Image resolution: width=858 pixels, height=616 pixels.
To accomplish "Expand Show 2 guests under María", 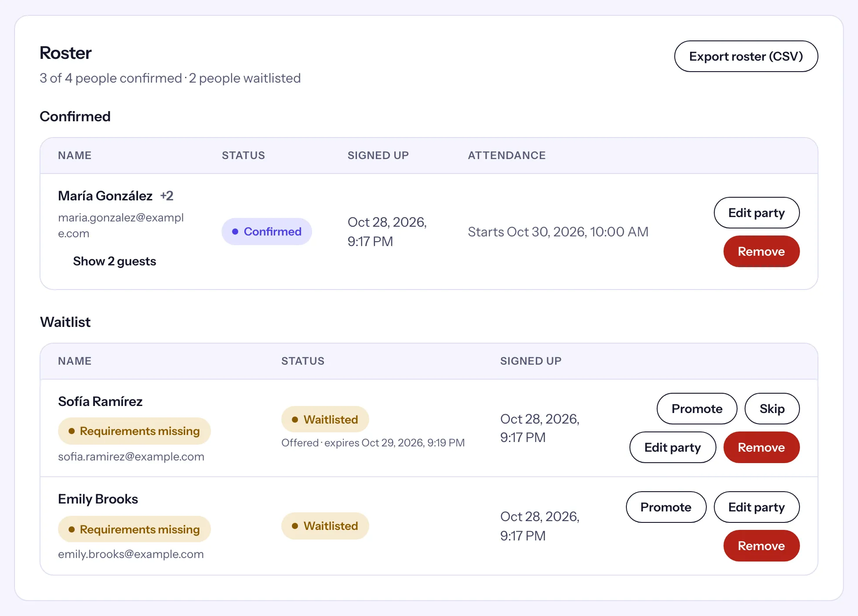I will [x=114, y=261].
